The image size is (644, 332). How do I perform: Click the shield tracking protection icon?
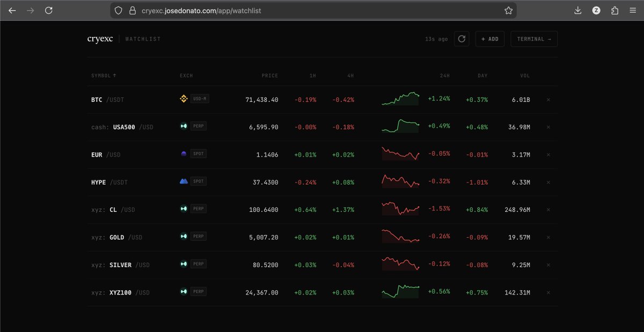point(118,10)
